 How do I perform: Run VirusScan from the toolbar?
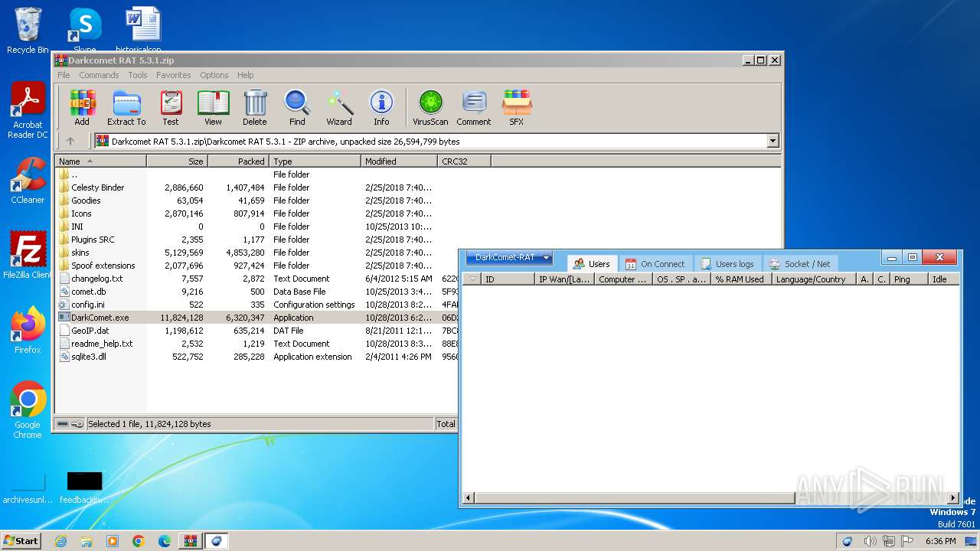(x=430, y=108)
